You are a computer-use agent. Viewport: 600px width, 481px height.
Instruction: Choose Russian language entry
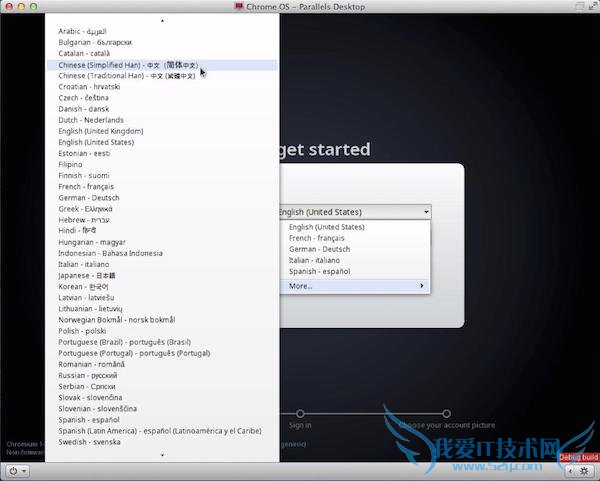pyautogui.click(x=161, y=375)
